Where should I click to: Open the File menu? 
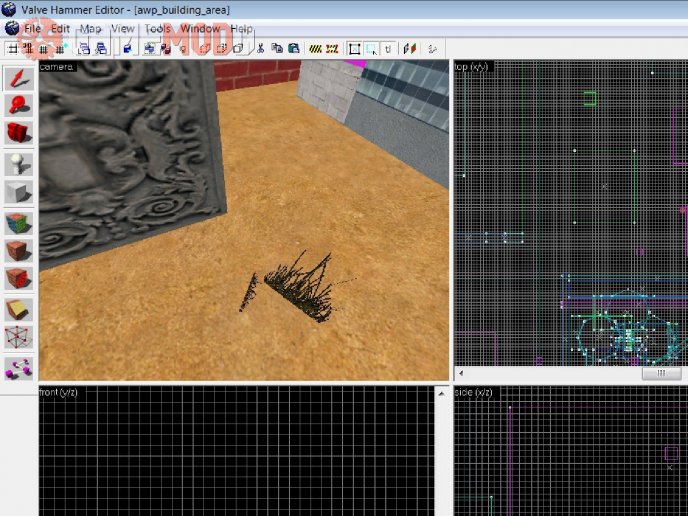click(x=33, y=29)
